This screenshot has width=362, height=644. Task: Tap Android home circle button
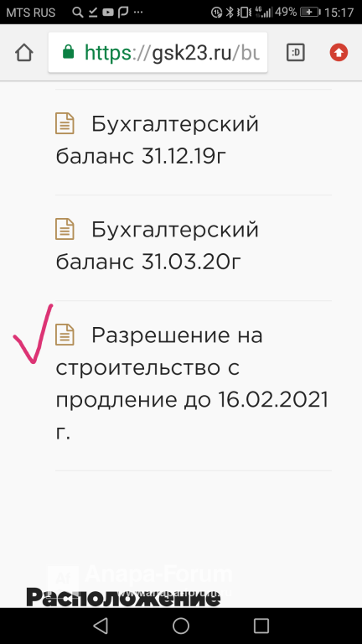(181, 626)
